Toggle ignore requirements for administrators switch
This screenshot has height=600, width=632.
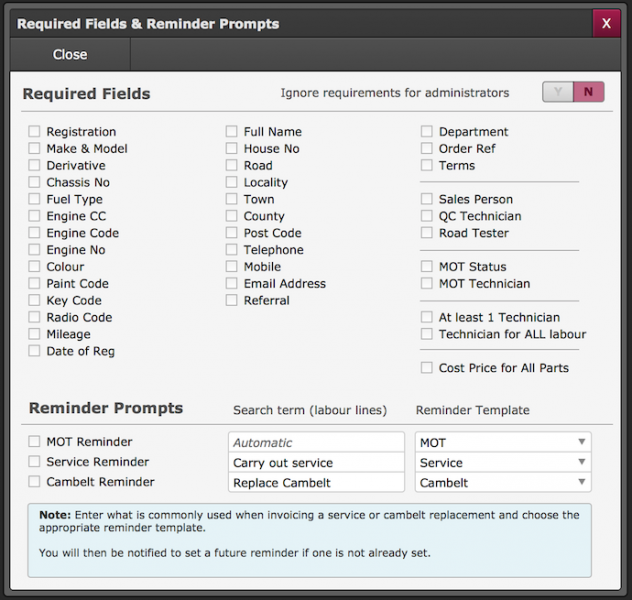(x=574, y=92)
